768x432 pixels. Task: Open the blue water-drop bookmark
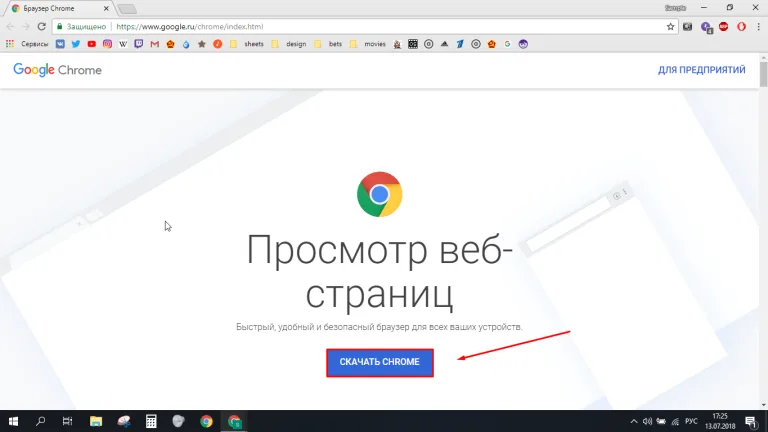click(x=186, y=44)
